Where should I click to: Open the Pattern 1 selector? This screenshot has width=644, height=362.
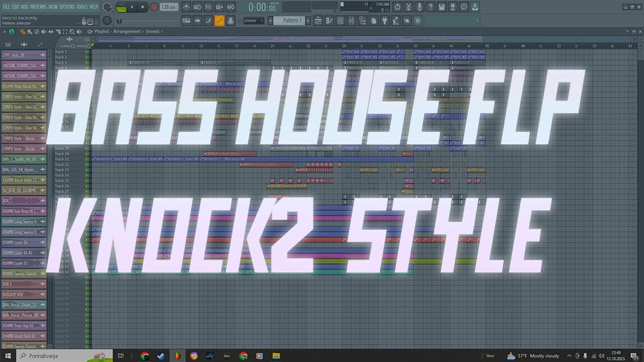289,21
